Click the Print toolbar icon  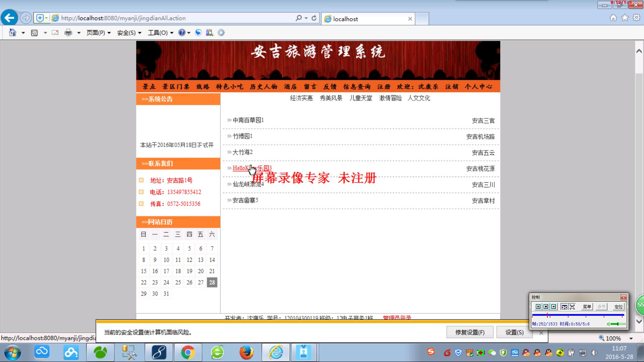point(68,33)
